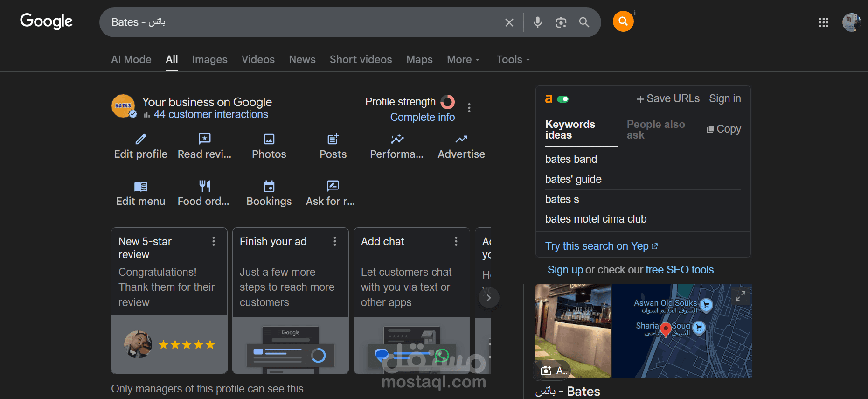Create Posts icon

point(333,139)
